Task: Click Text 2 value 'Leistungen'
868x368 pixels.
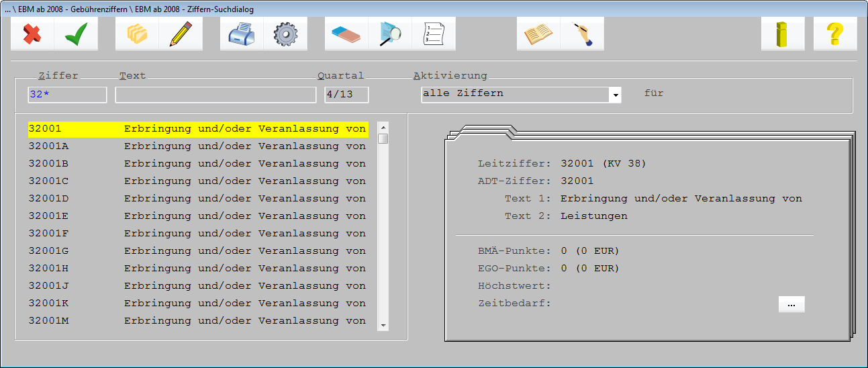Action: tap(594, 216)
